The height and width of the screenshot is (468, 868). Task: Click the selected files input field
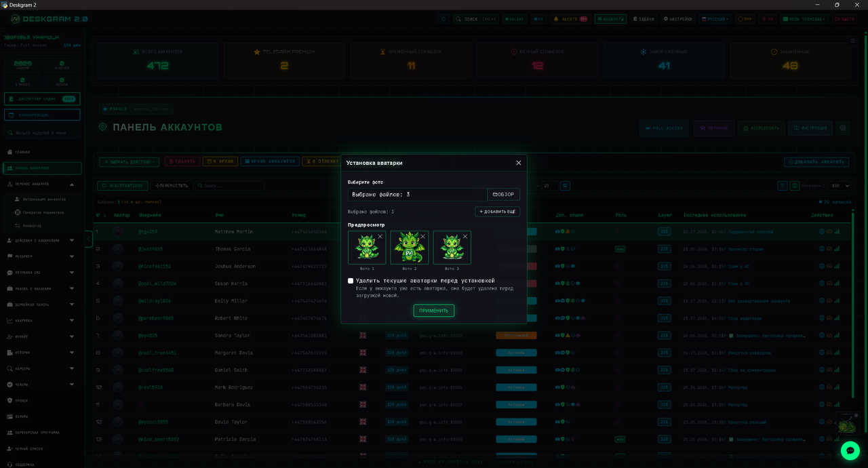(x=418, y=195)
